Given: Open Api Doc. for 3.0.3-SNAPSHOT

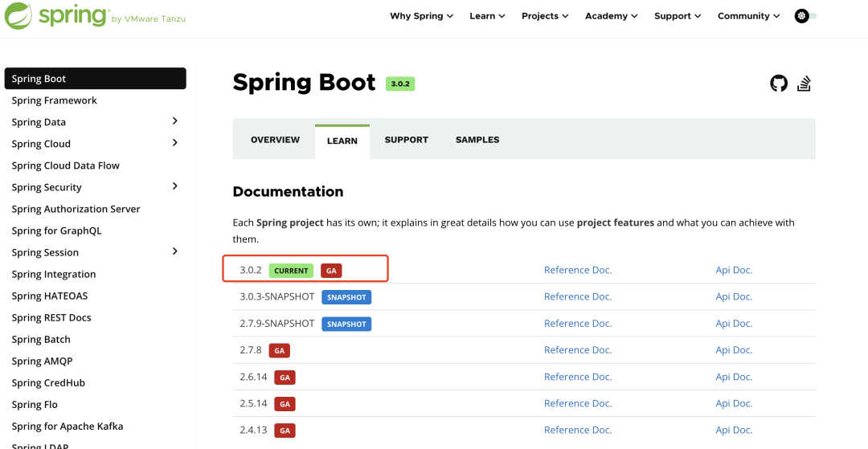Looking at the screenshot, I should [x=734, y=296].
